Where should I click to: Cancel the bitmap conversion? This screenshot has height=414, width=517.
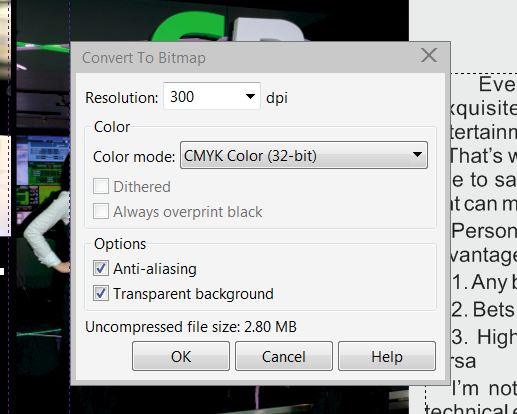(x=284, y=356)
